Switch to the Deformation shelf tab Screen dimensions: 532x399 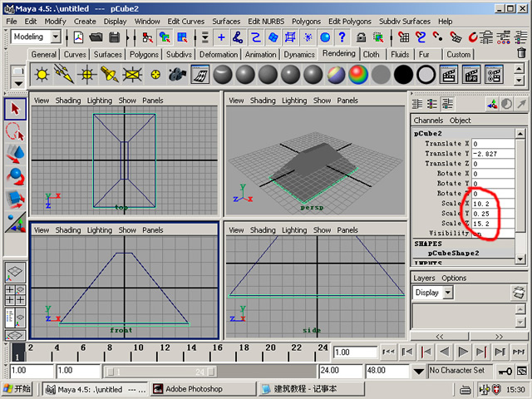[x=219, y=54]
